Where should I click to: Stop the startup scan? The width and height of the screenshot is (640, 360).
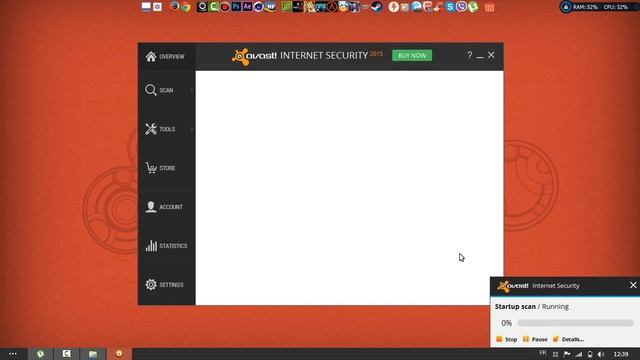pyautogui.click(x=507, y=339)
